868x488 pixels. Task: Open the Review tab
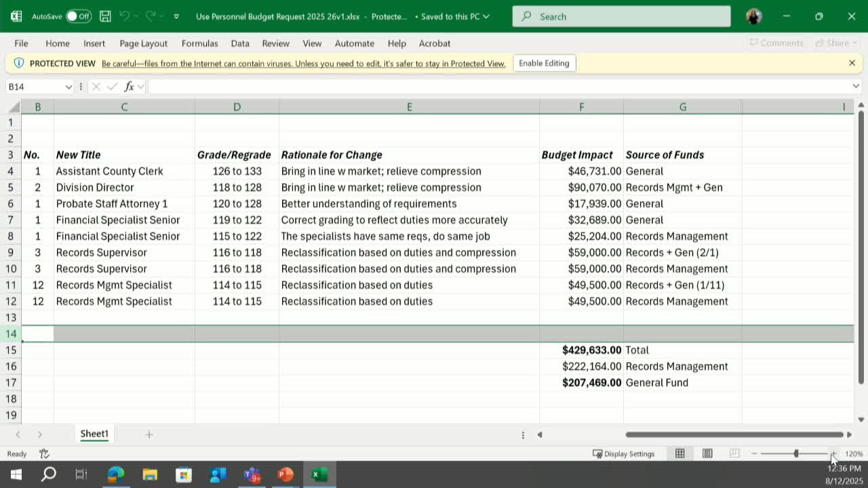tap(275, 43)
